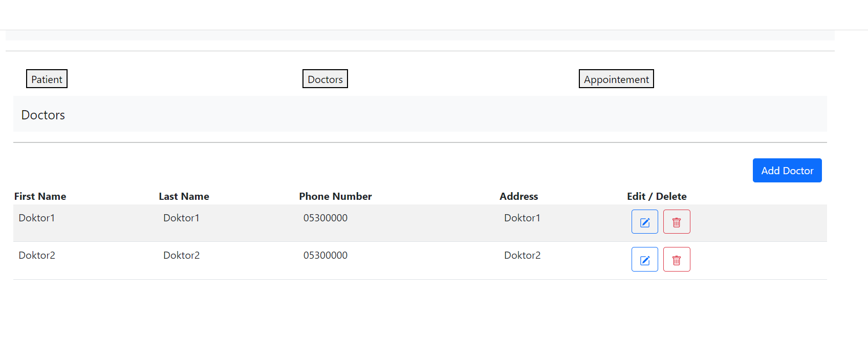
Task: Click Doktor2's phone number 05300000
Action: 325,255
